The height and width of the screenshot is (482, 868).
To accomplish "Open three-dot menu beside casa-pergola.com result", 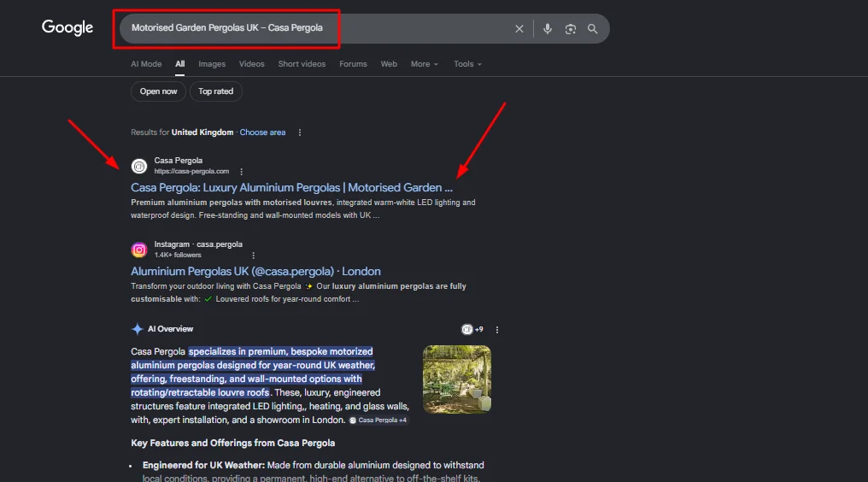I will [x=242, y=171].
